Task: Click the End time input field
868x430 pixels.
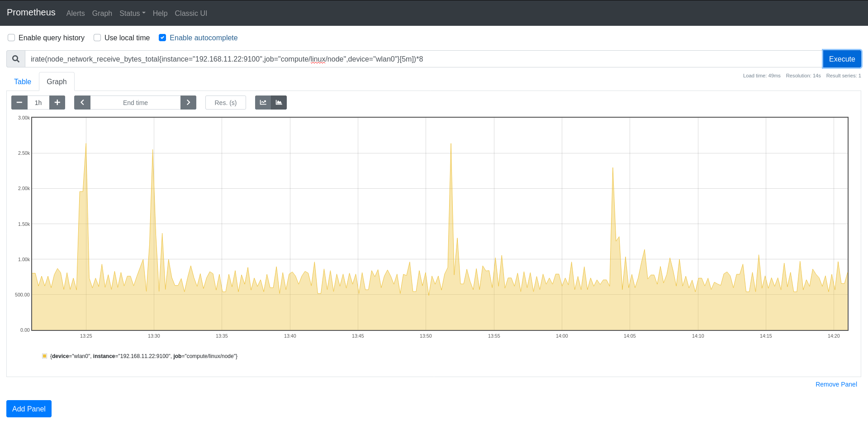Action: coord(135,103)
